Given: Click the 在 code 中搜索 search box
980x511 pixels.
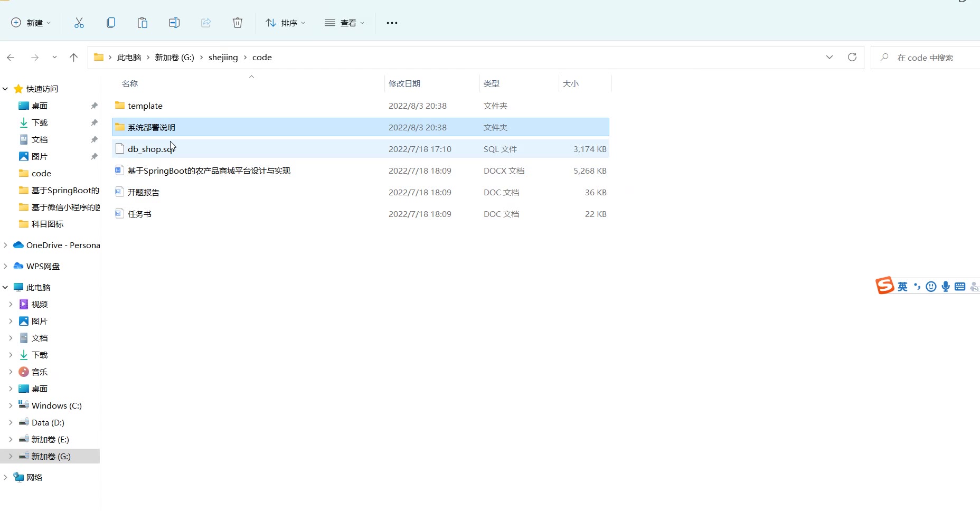Looking at the screenshot, I should coord(925,58).
